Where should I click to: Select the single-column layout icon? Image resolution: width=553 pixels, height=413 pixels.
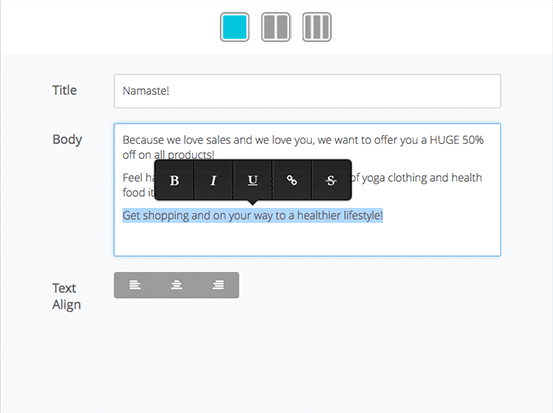click(x=235, y=27)
